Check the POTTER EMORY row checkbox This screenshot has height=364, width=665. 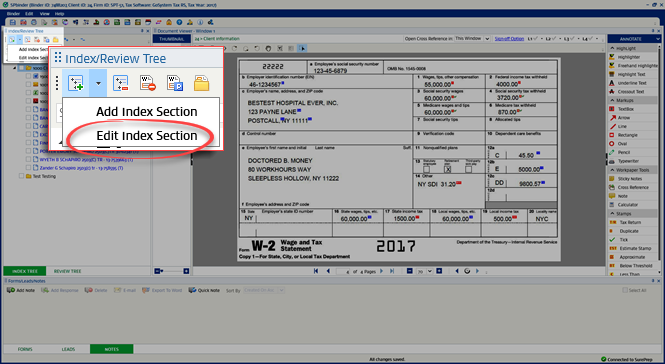click(x=29, y=151)
